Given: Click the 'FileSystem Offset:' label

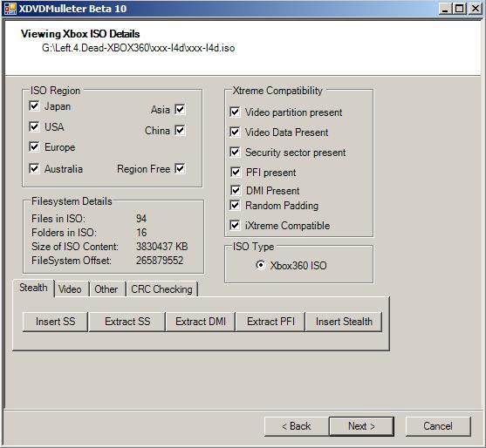Looking at the screenshot, I should (x=72, y=261).
